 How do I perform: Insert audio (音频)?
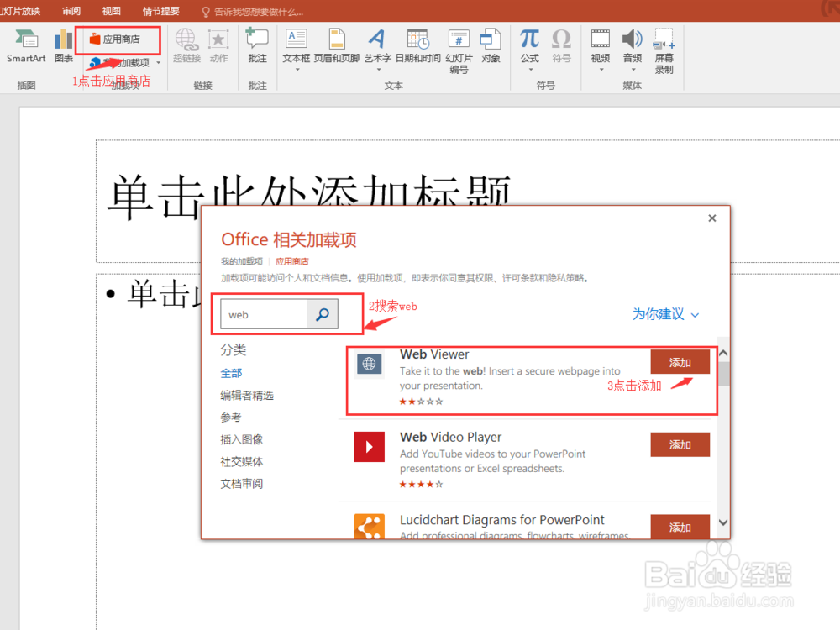coord(633,46)
